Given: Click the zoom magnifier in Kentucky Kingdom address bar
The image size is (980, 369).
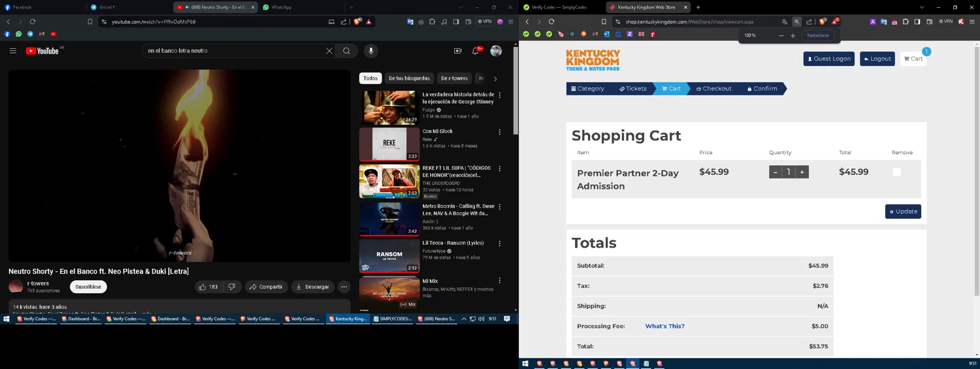Looking at the screenshot, I should point(796,22).
